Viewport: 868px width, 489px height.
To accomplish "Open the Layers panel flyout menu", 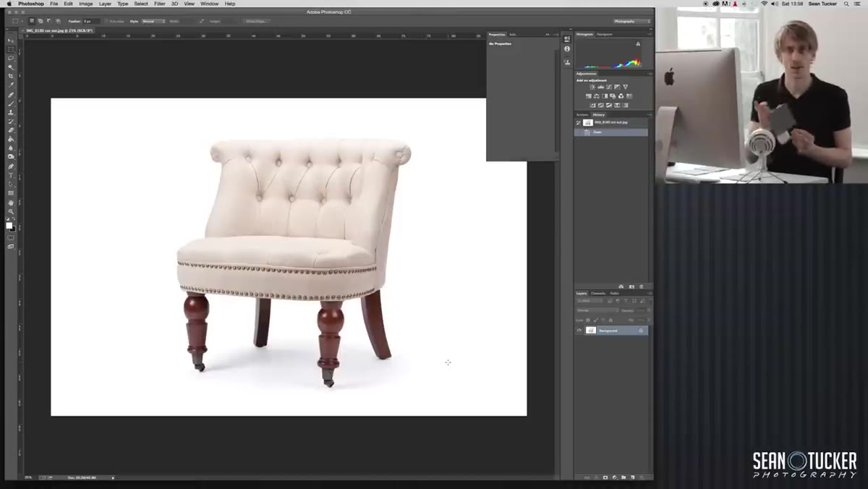I will click(x=650, y=293).
